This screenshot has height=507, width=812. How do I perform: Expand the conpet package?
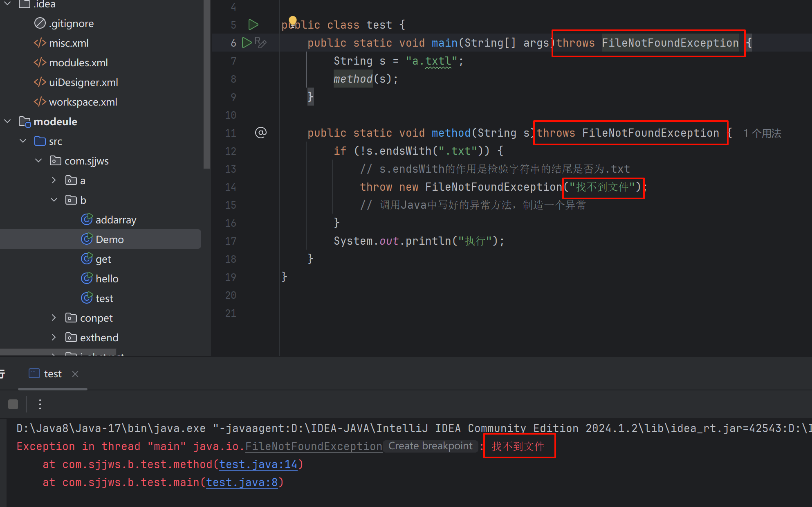pos(54,318)
